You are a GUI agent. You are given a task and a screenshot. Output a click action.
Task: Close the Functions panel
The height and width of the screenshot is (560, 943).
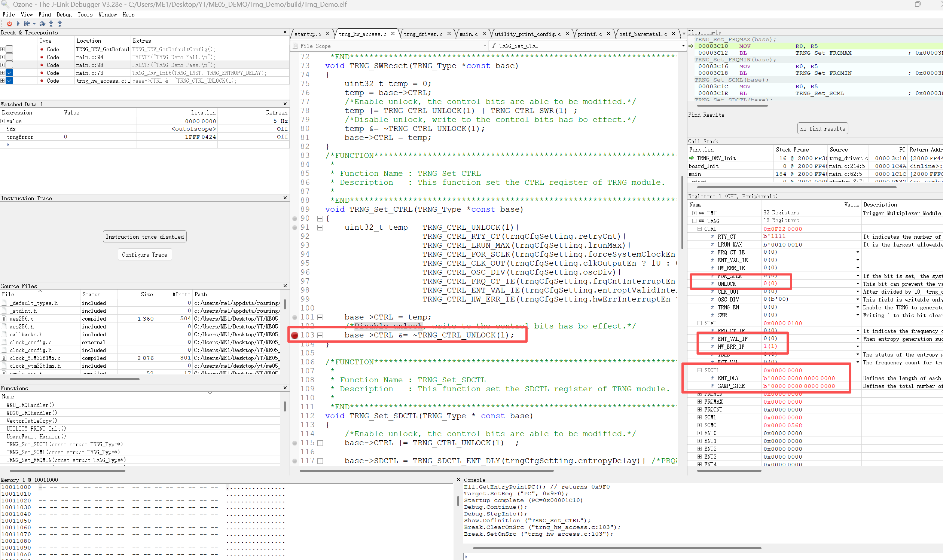tap(285, 388)
